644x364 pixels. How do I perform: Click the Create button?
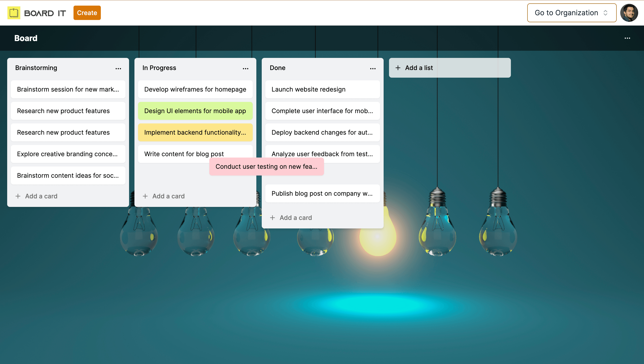tap(87, 13)
